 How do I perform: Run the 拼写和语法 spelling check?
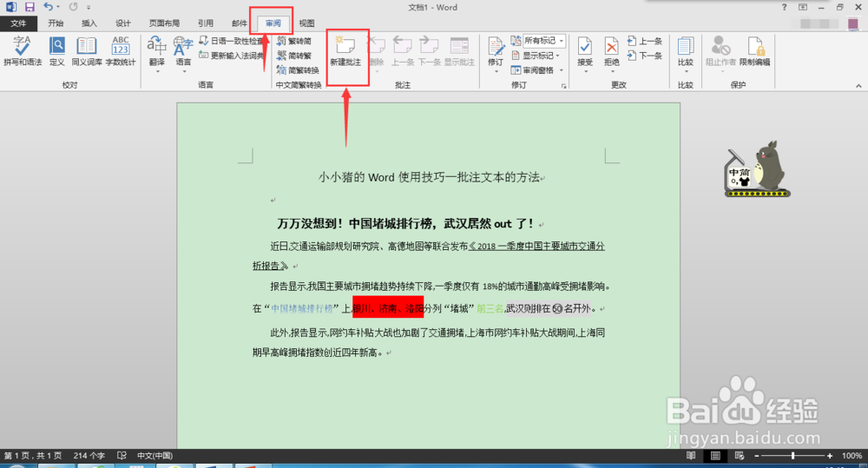pyautogui.click(x=23, y=51)
